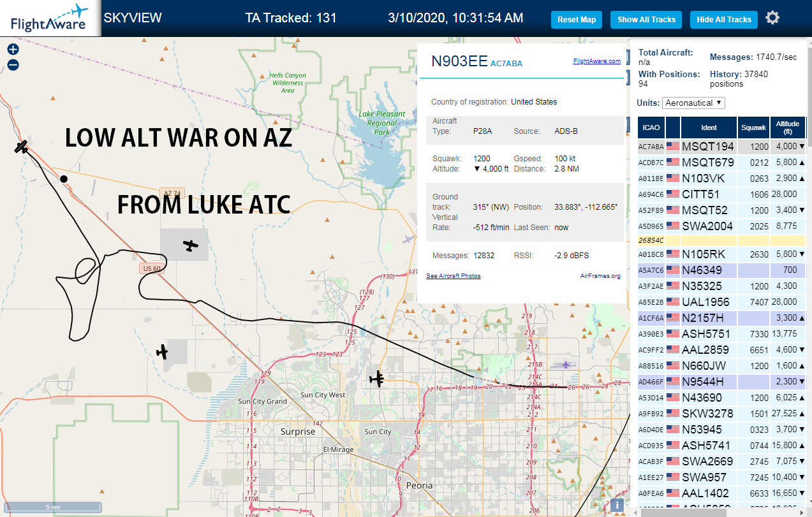The height and width of the screenshot is (517, 812).
Task: Click US flag in SWA2004 row
Action: tap(672, 226)
